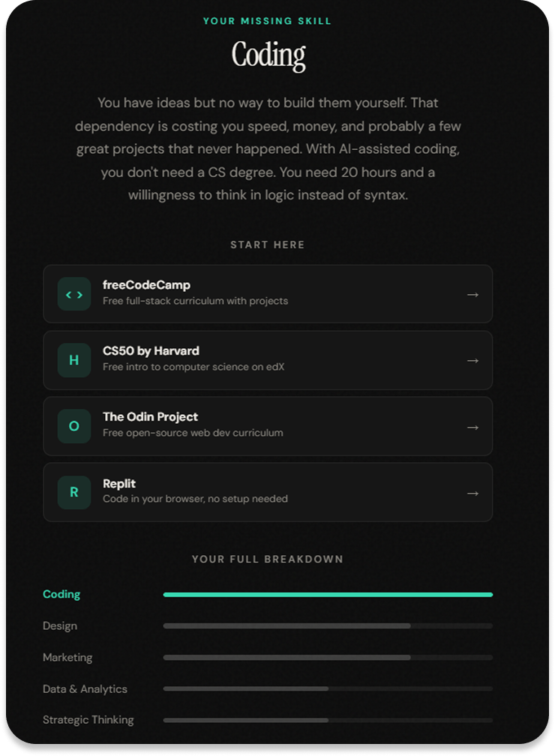The image size is (555, 756).
Task: Open the Replit title link
Action: click(x=119, y=483)
